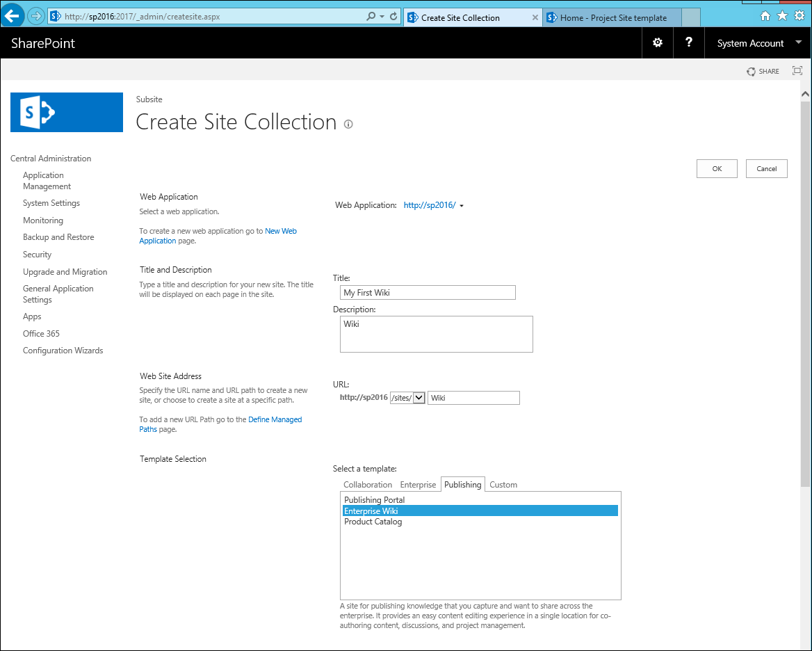This screenshot has width=812, height=651.
Task: Open the address bar autocomplete dropdown arrow
Action: [x=382, y=17]
